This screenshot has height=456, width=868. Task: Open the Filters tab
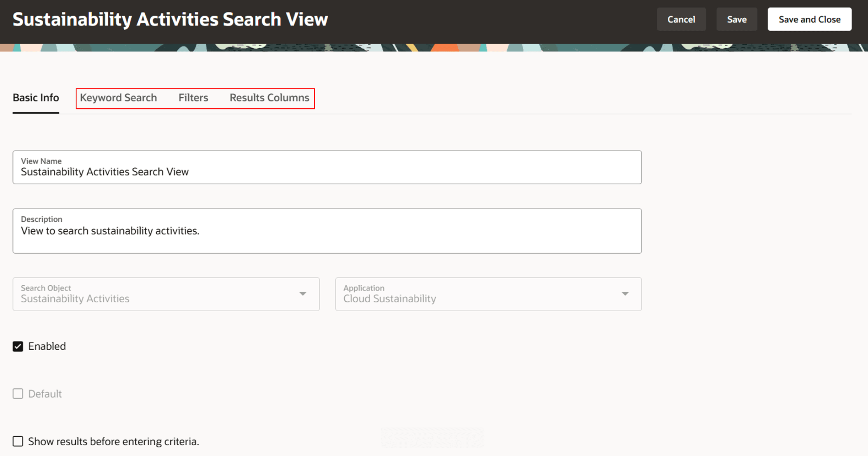tap(193, 98)
